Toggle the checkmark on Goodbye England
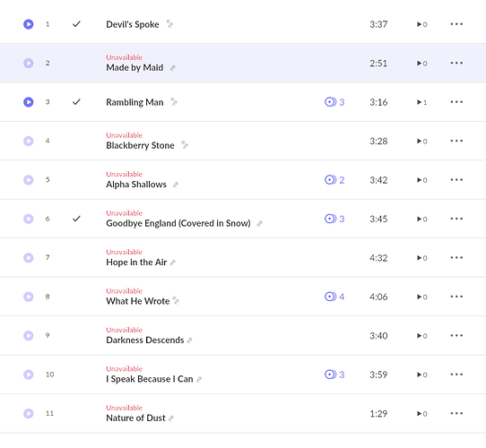486x448 pixels. coord(76,219)
